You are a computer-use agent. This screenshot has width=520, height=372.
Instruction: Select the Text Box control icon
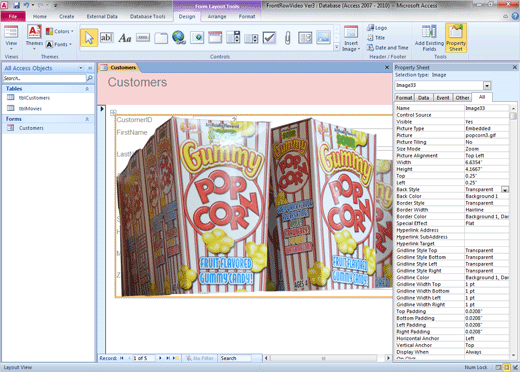point(107,38)
